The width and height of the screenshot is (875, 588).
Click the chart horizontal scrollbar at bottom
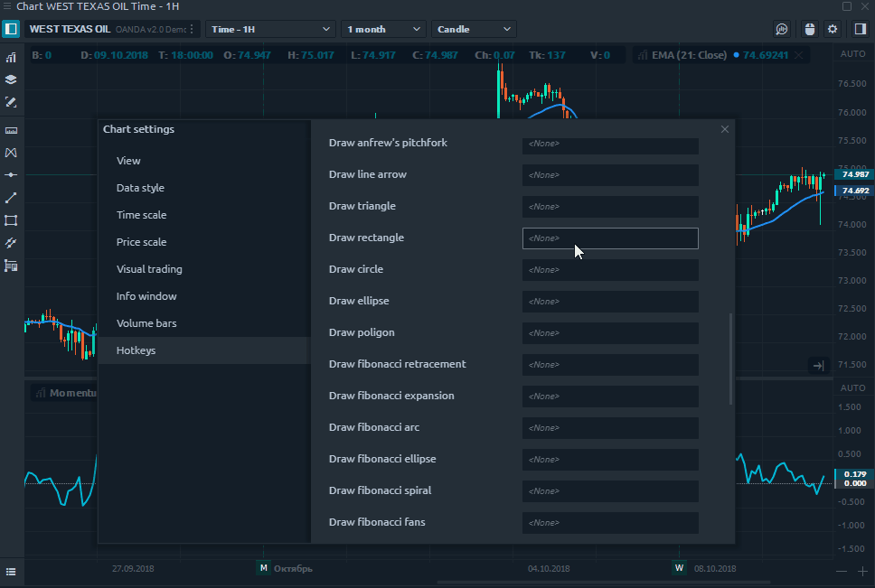(604, 583)
